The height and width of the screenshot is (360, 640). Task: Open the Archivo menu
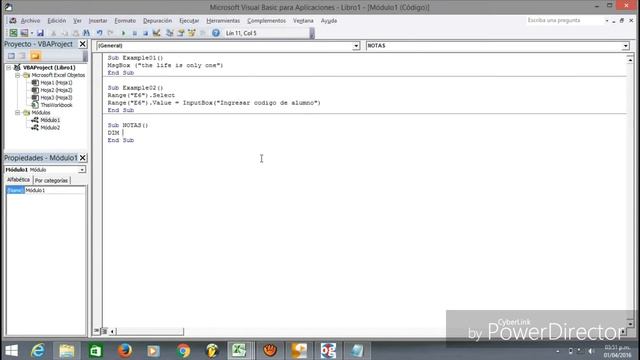30,20
